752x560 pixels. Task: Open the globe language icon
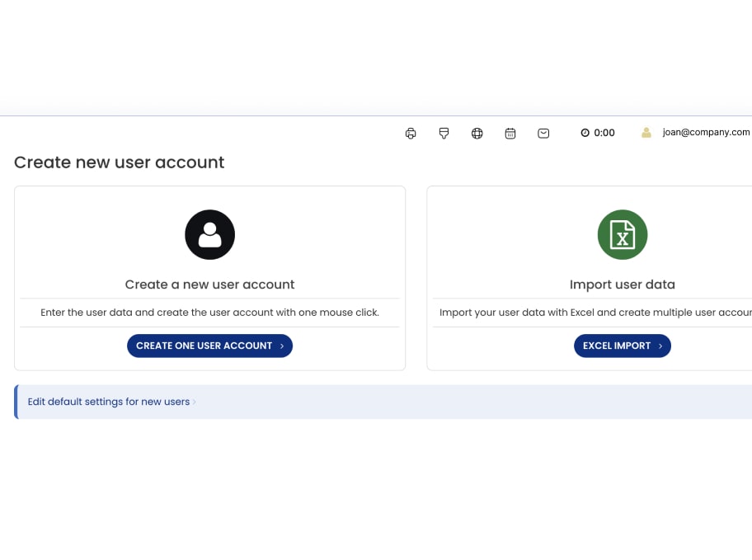coord(477,133)
